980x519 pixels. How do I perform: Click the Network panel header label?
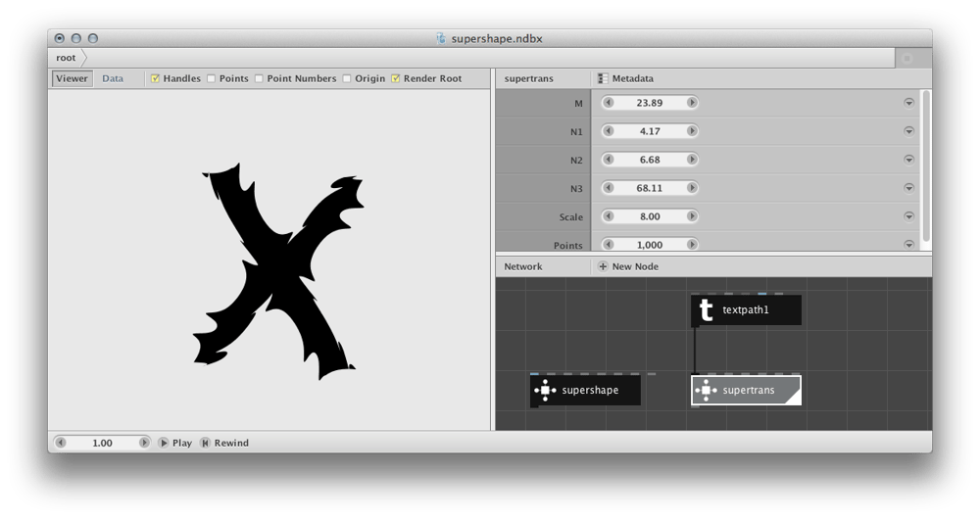coord(523,266)
